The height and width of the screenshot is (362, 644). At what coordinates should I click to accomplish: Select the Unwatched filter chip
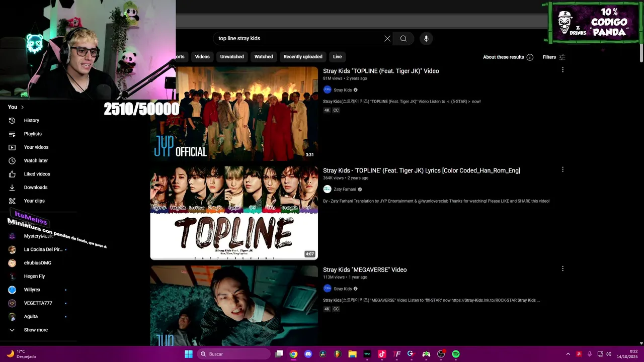coord(232,57)
